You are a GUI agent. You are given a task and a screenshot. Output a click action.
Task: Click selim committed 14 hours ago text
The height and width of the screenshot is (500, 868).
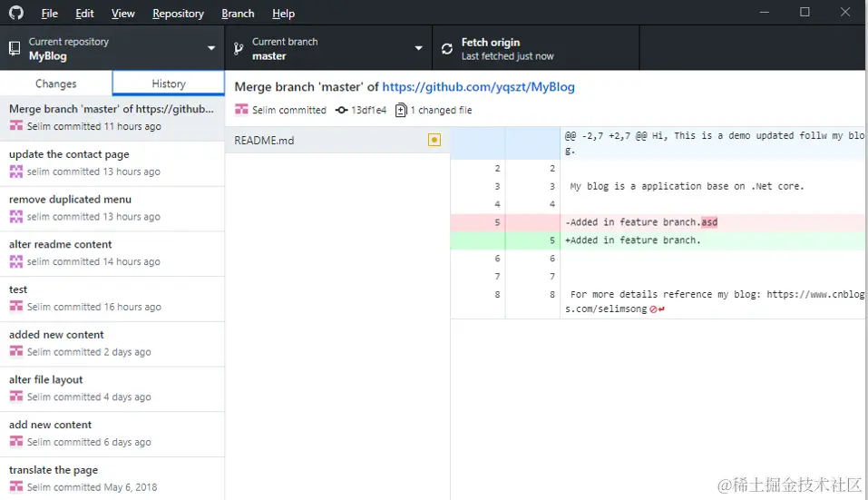93,262
